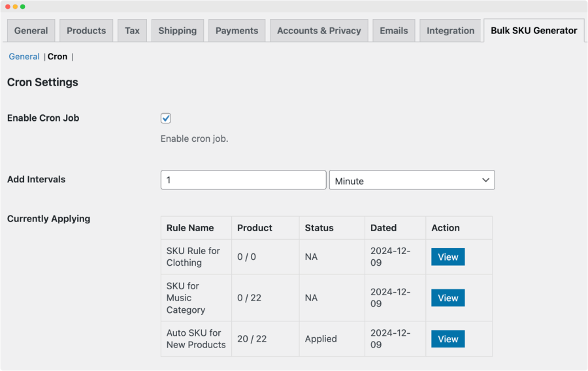Screen dimensions: 588x371
Task: Switch to Accounts & Privacy tab
Action: (319, 31)
